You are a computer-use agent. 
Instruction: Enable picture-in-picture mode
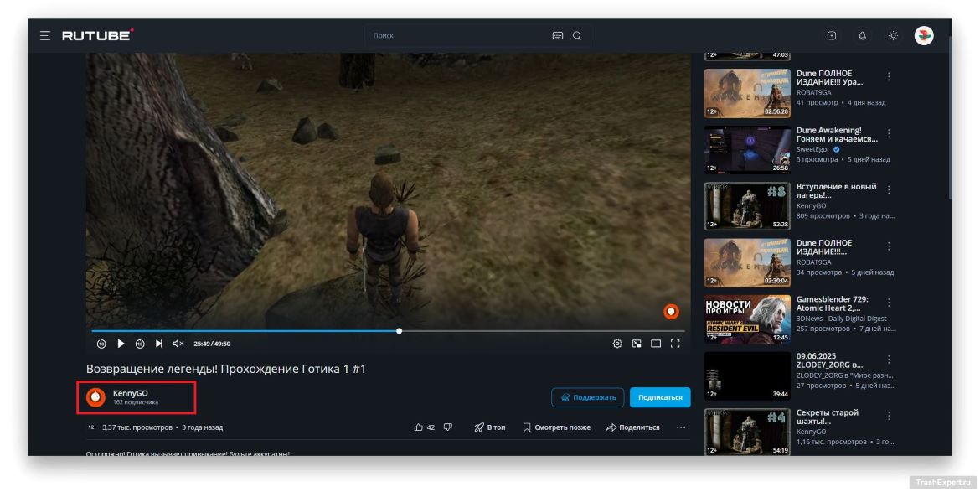637,344
